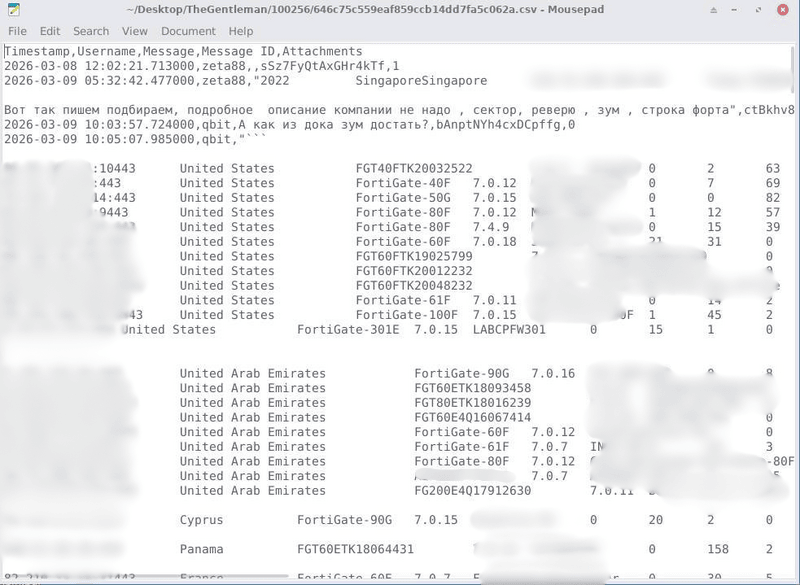Click serial FGT60E4Q16067414
The width and height of the screenshot is (800, 585).
472,418
